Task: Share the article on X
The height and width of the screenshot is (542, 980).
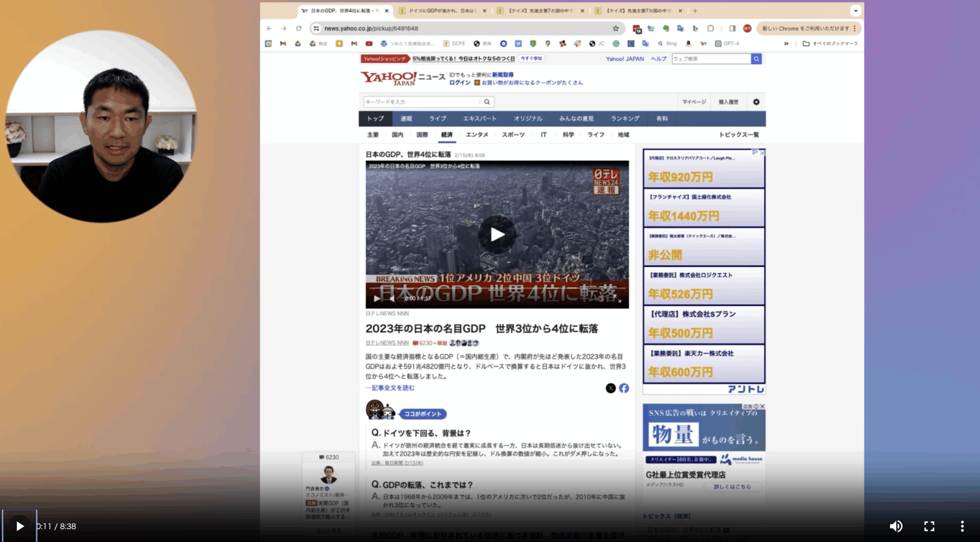Action: coord(611,388)
